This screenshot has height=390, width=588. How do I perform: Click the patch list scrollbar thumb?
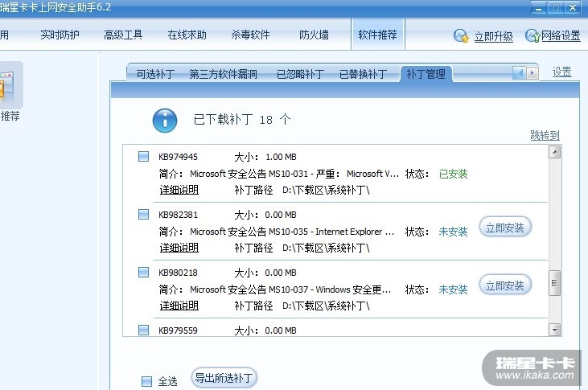[x=555, y=283]
